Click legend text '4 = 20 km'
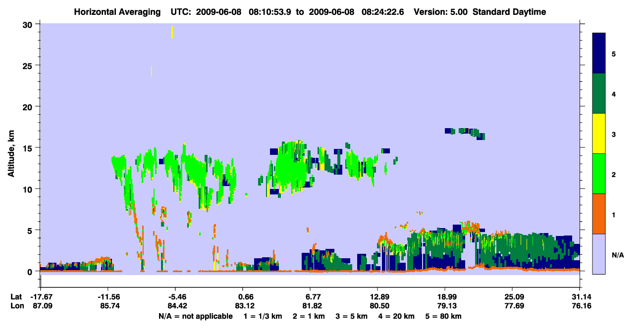 pos(397,316)
